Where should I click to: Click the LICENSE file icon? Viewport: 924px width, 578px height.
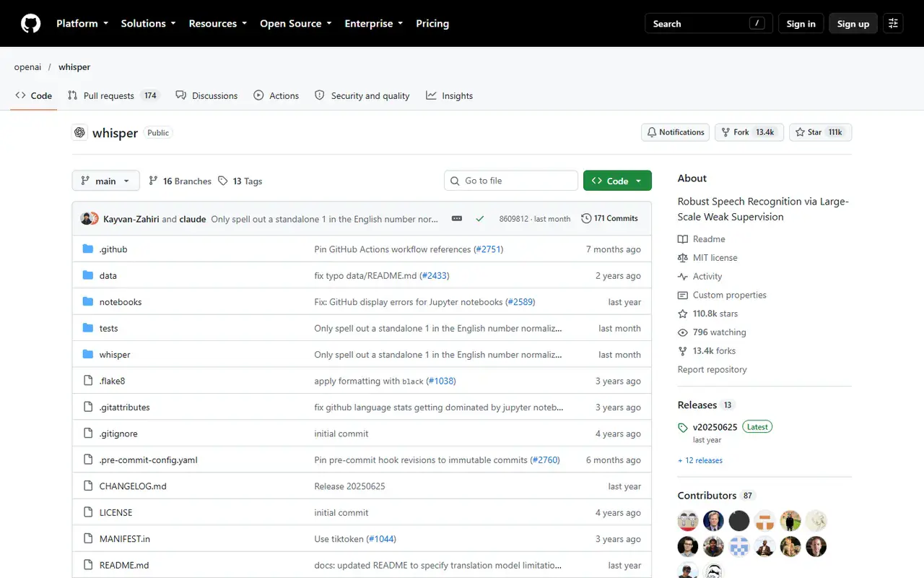click(88, 512)
